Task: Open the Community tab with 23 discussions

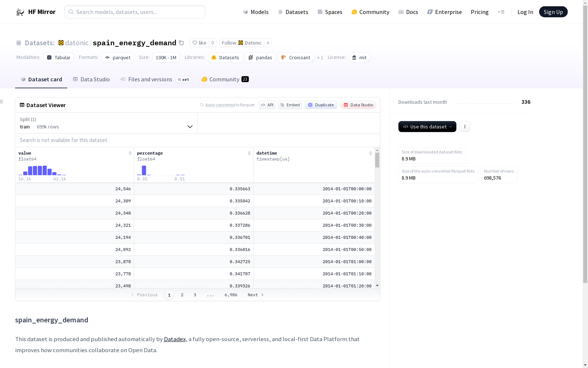Action: click(x=225, y=79)
